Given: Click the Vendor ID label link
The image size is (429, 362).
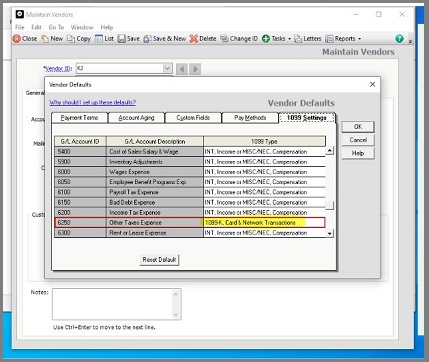Looking at the screenshot, I should [x=58, y=68].
